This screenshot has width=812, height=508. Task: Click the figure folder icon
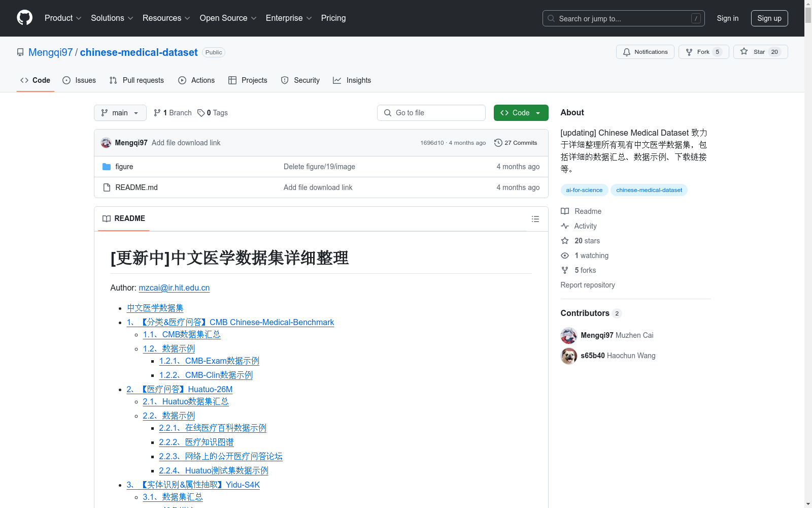107,167
